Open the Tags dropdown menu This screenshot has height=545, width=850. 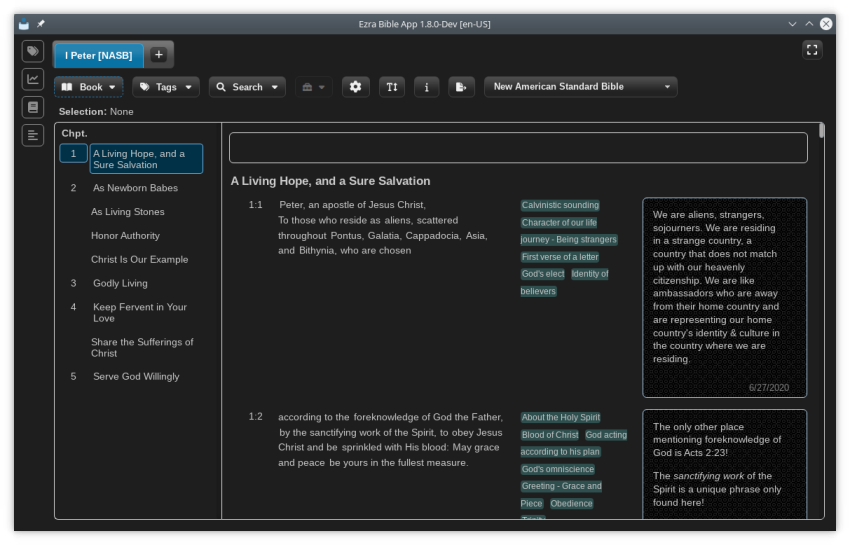[x=165, y=87]
